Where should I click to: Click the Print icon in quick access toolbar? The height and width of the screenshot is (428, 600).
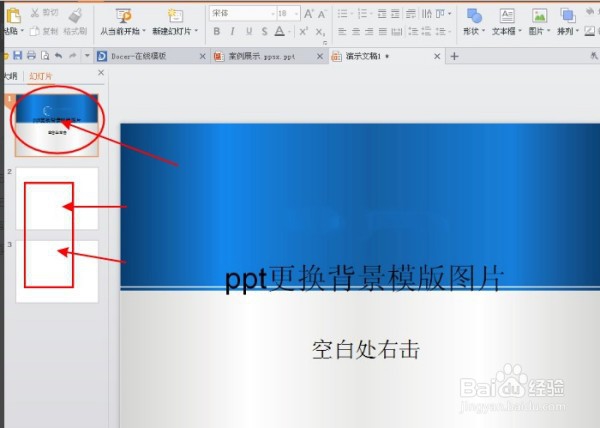coord(31,56)
